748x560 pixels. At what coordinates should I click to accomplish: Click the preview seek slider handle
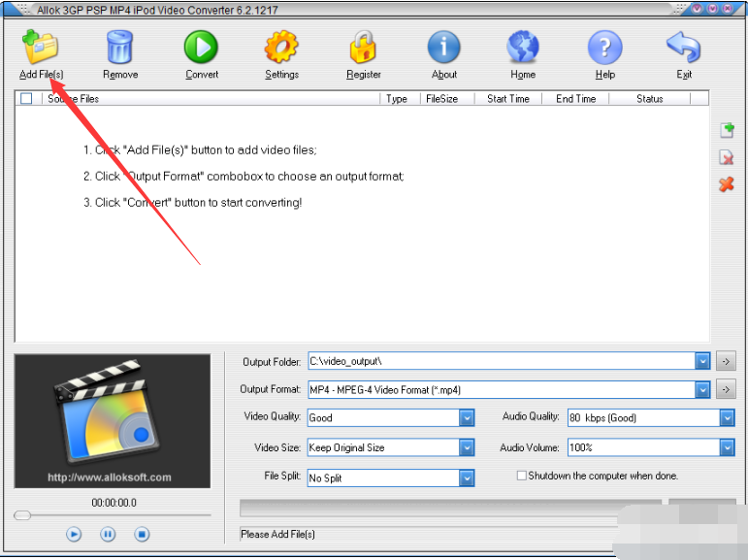(22, 515)
